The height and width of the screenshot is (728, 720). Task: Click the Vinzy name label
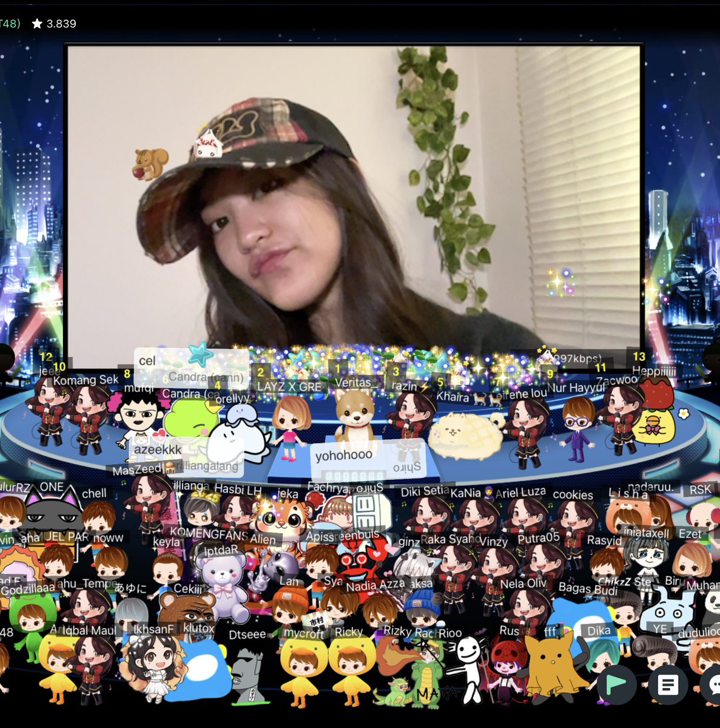point(494,541)
